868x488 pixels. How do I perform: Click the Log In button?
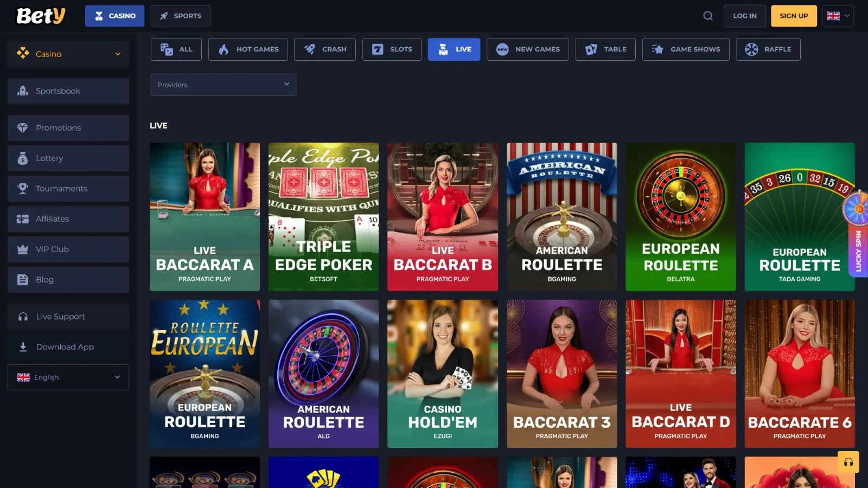[744, 16]
